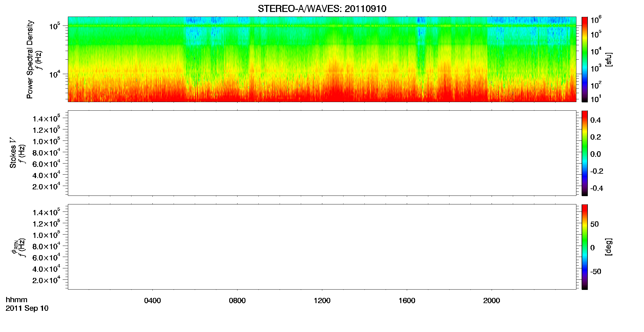Click the 10^1 label on sfu colorbar
This screenshot has height=332, width=644.
(x=596, y=99)
